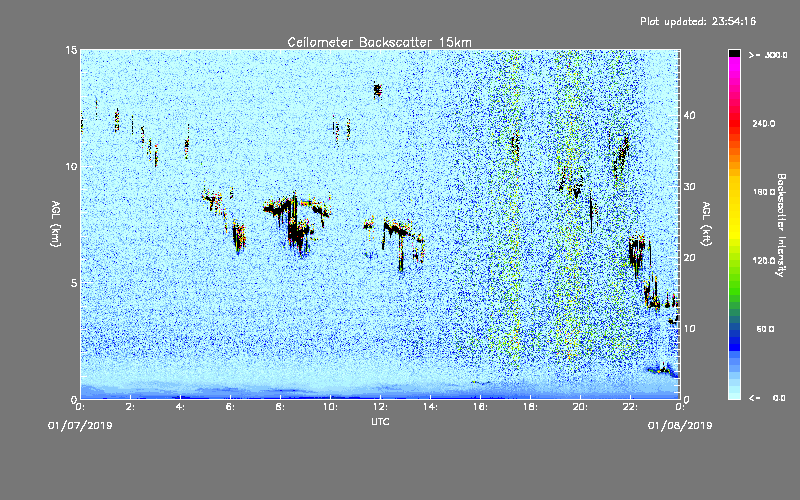Click the '10' kft tick on right axis

689,329
